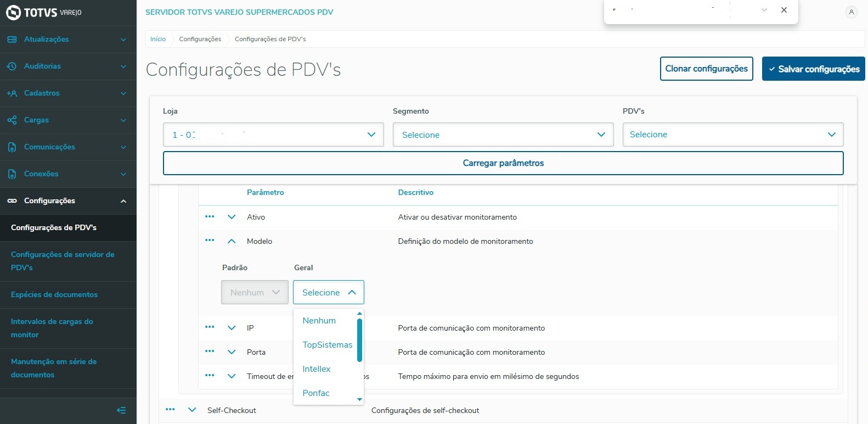
Task: Click Configurações de PDV's breadcrumb
Action: [270, 39]
